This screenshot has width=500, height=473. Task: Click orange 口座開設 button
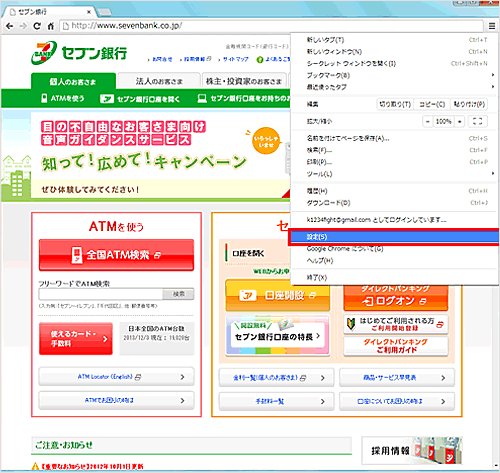point(277,295)
